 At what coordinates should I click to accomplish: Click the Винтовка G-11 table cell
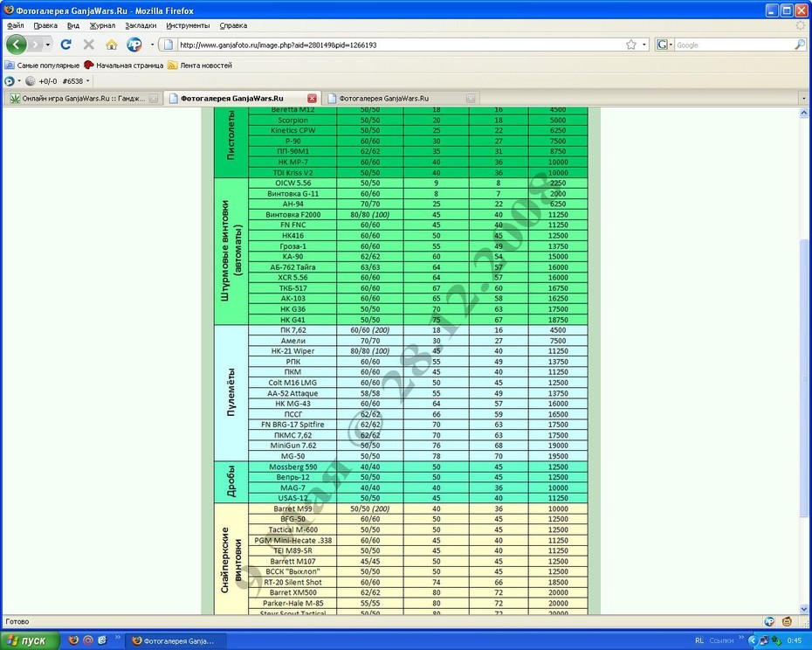(x=292, y=193)
